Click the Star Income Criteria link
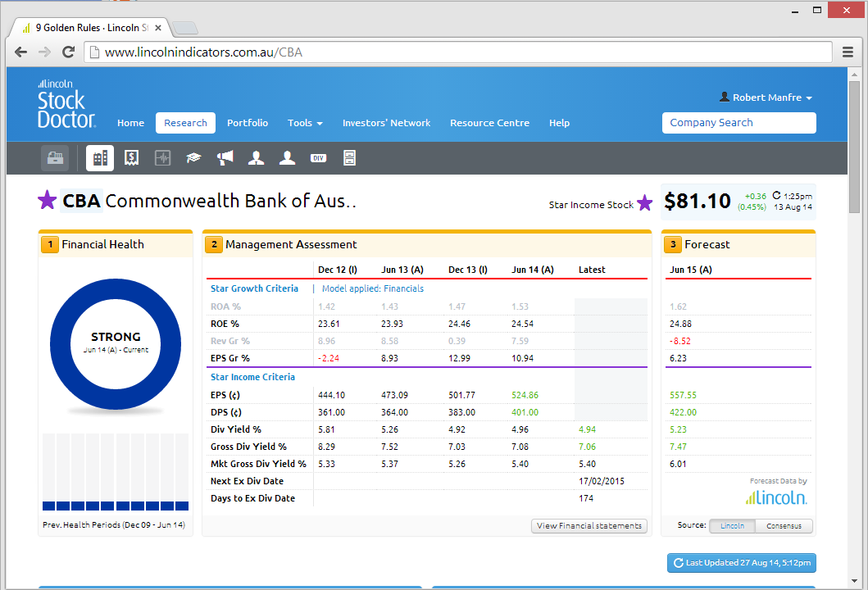Viewport: 868px width, 590px height. 252,377
